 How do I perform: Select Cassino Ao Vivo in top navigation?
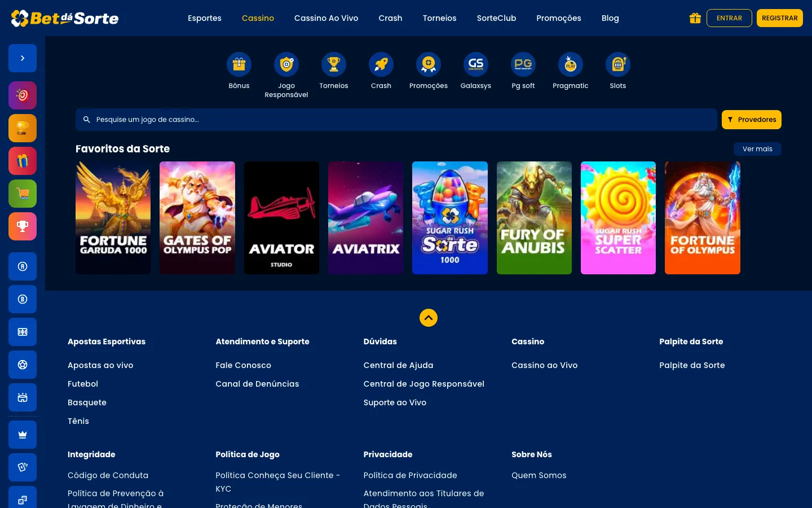(326, 18)
